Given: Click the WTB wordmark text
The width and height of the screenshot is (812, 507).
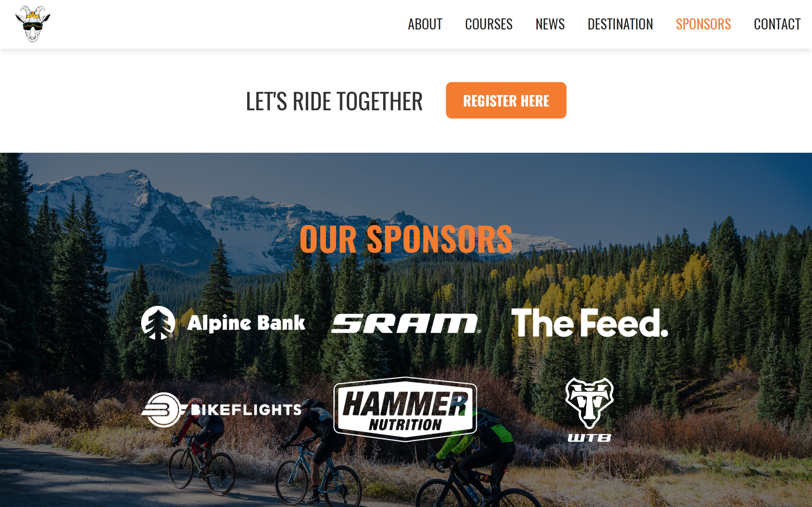Looking at the screenshot, I should coord(590,438).
